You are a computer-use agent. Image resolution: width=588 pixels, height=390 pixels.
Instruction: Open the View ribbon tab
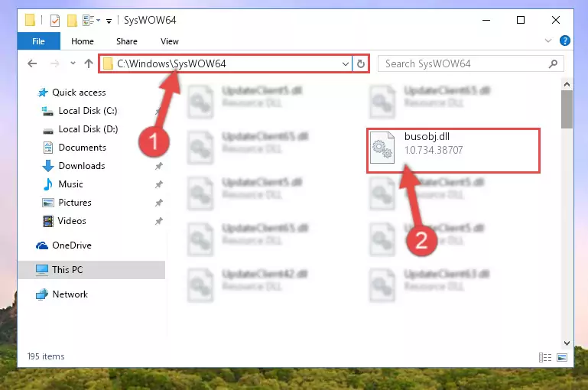point(170,41)
